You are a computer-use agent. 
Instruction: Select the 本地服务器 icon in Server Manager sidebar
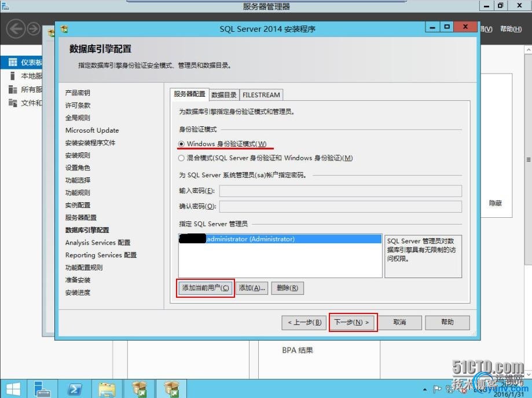point(13,76)
